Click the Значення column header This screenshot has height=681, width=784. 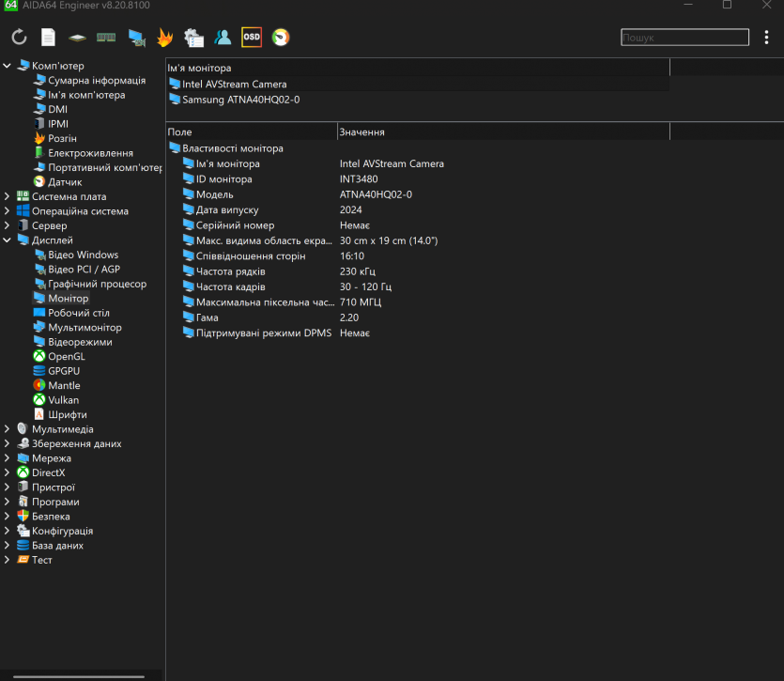click(502, 132)
